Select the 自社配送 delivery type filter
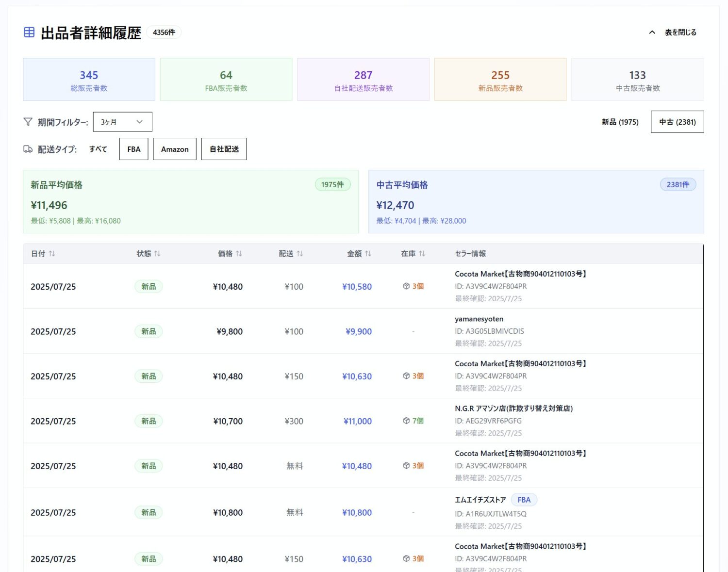 224,149
